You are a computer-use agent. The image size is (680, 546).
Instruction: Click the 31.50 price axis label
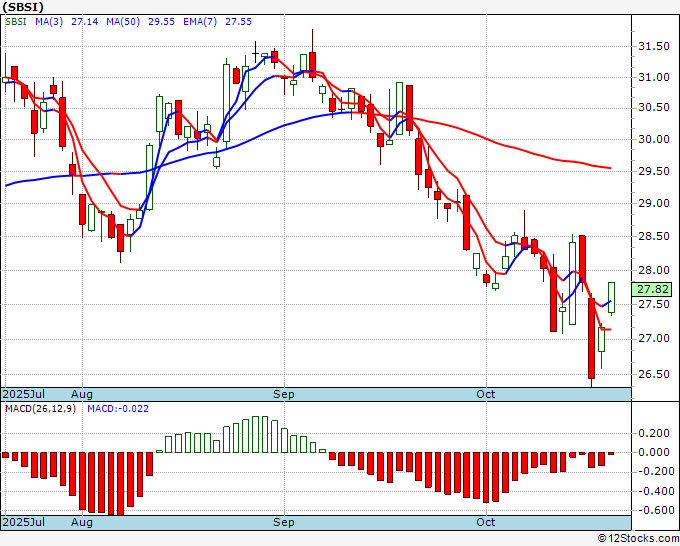(x=654, y=46)
